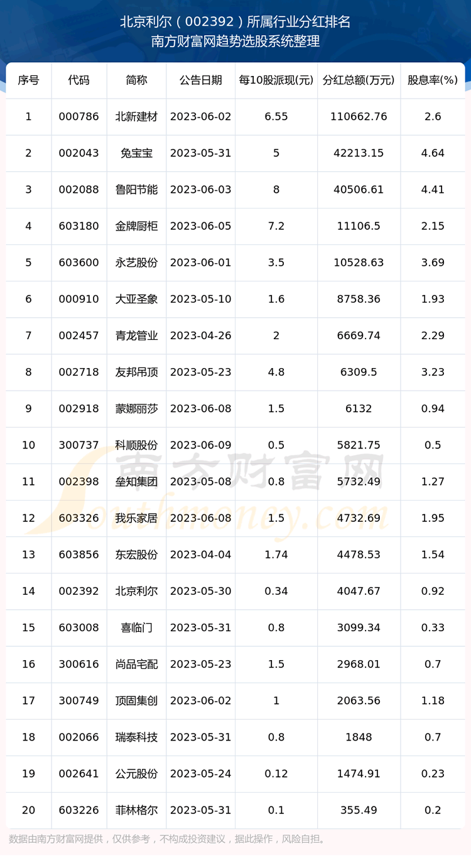Select the 公告日期 column header
The height and width of the screenshot is (868, 471).
[200, 80]
